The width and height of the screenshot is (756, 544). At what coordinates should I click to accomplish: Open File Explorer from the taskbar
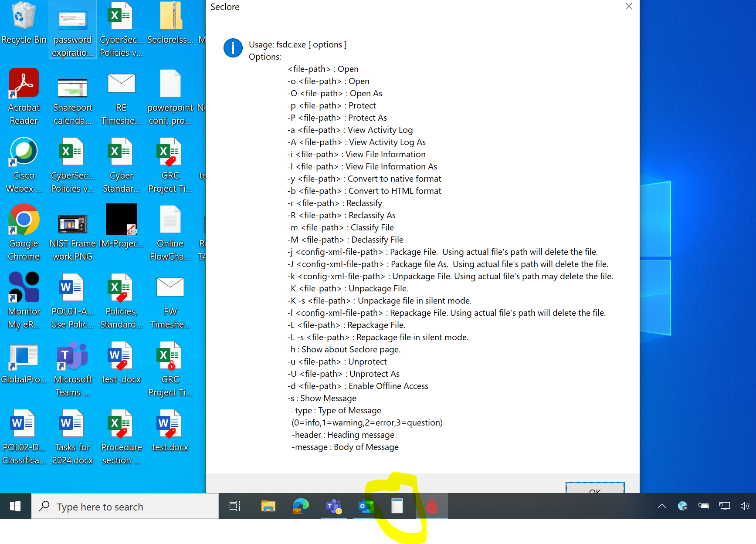(268, 506)
